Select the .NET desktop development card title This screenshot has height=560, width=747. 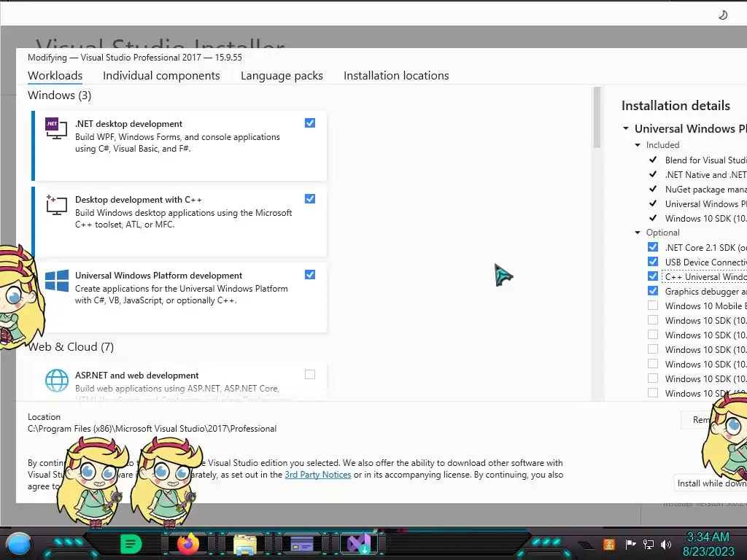(128, 124)
